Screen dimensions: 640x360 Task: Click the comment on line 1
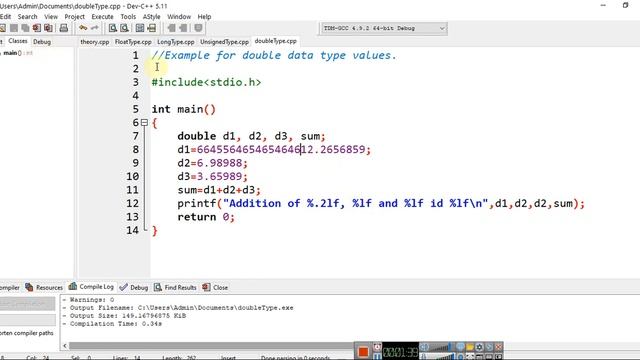point(274,56)
